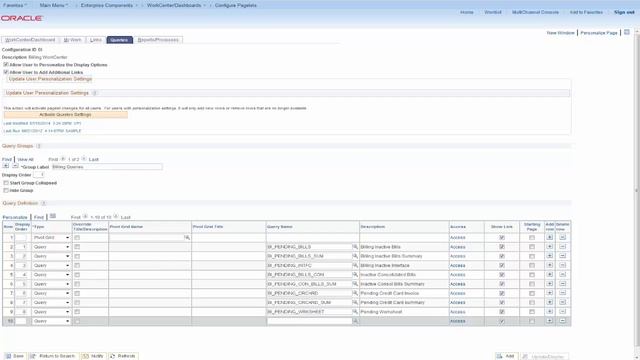This screenshot has width=640, height=360.
Task: Toggle Show Link for Pending Worksheet
Action: click(502, 312)
